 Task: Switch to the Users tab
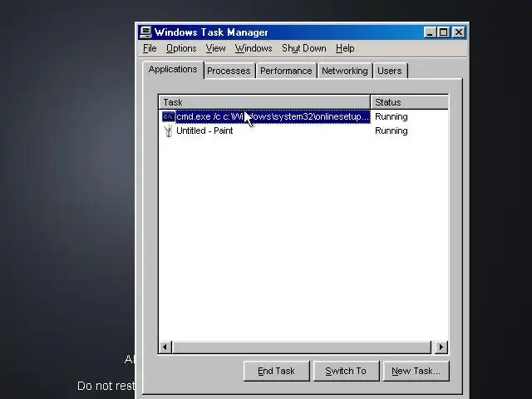coord(390,71)
